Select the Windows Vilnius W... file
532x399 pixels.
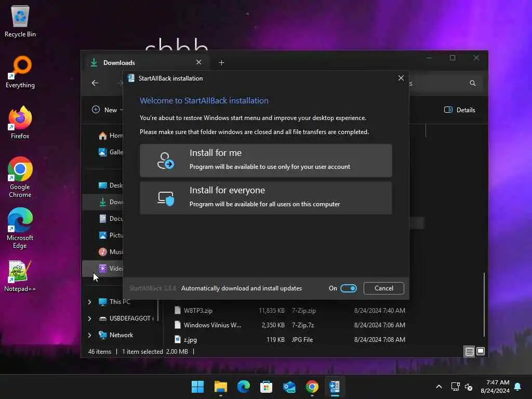tap(208, 325)
